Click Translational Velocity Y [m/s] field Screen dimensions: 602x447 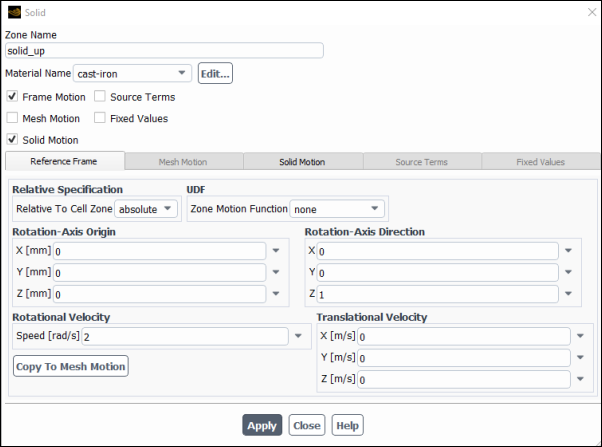pos(464,358)
